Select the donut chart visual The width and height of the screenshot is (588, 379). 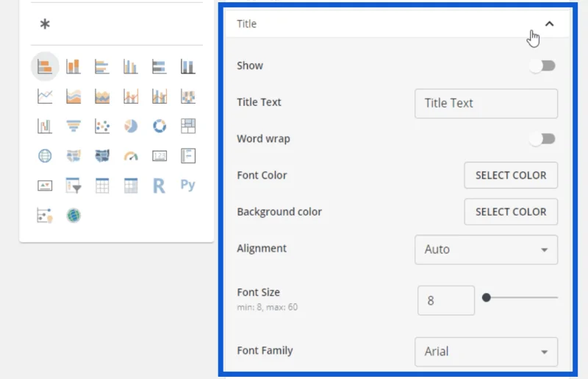[159, 126]
